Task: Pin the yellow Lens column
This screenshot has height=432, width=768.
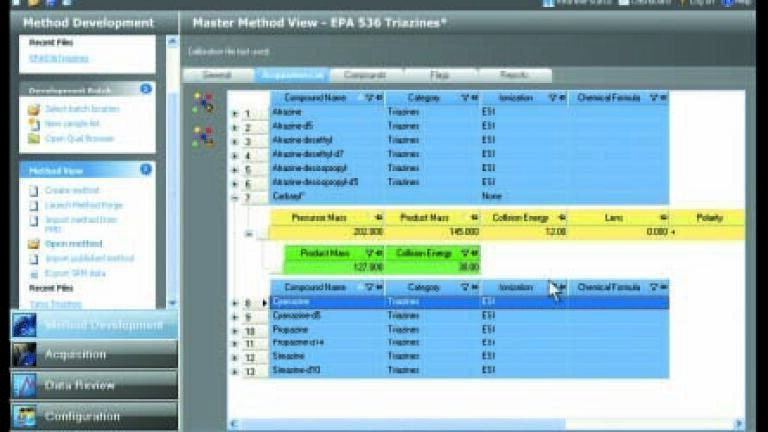Action: tap(663, 217)
